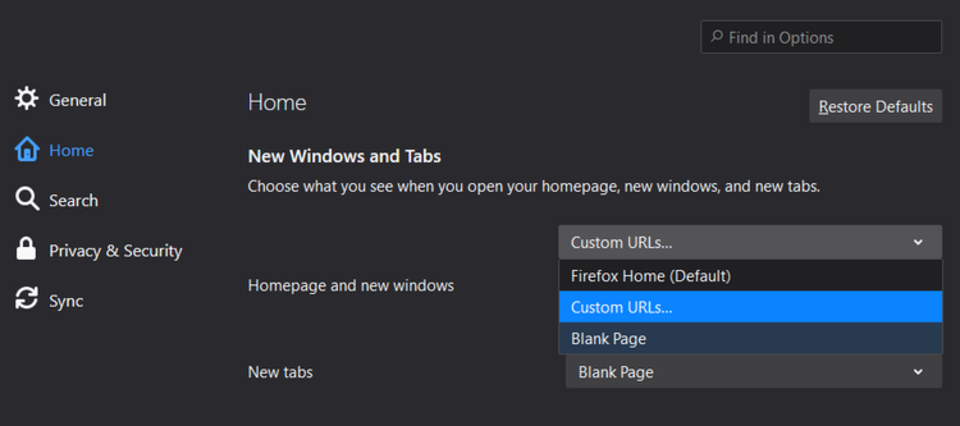
Task: Open the New tabs Blank Page dropdown
Action: coord(754,372)
